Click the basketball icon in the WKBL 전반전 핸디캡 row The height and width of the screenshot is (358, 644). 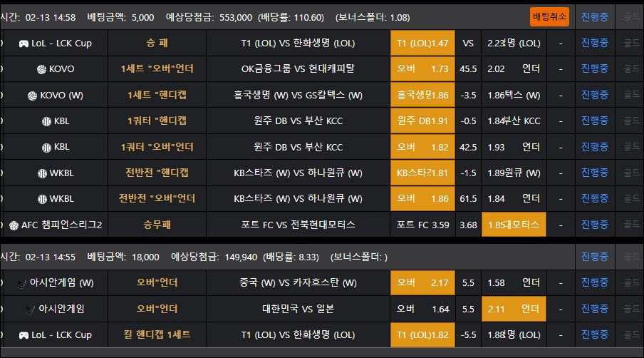tap(42, 173)
